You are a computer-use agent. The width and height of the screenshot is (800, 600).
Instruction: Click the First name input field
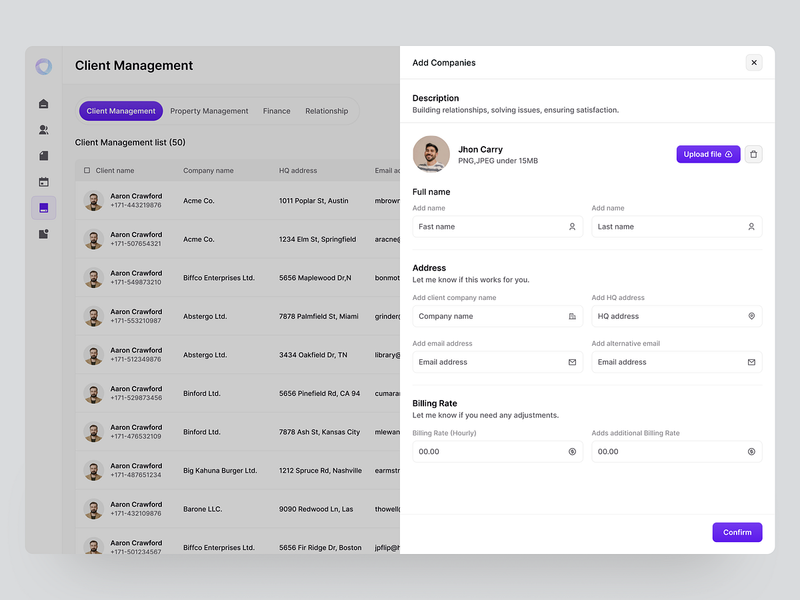coord(490,227)
